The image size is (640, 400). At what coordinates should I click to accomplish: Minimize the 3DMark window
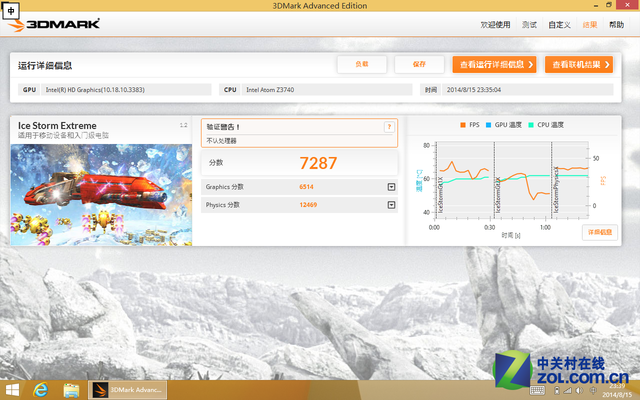[x=596, y=5]
